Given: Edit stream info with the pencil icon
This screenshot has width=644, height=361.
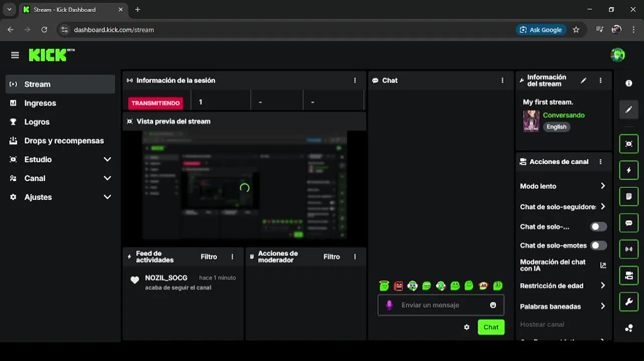Looking at the screenshot, I should [x=583, y=80].
